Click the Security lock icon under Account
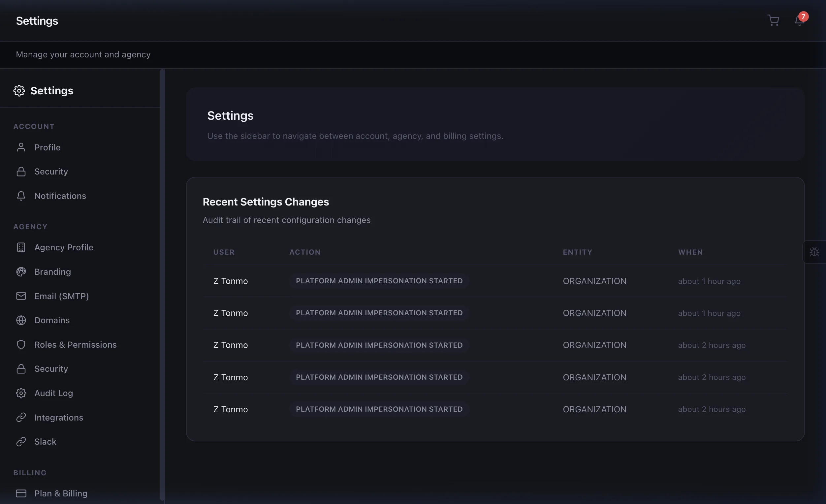 pyautogui.click(x=21, y=171)
